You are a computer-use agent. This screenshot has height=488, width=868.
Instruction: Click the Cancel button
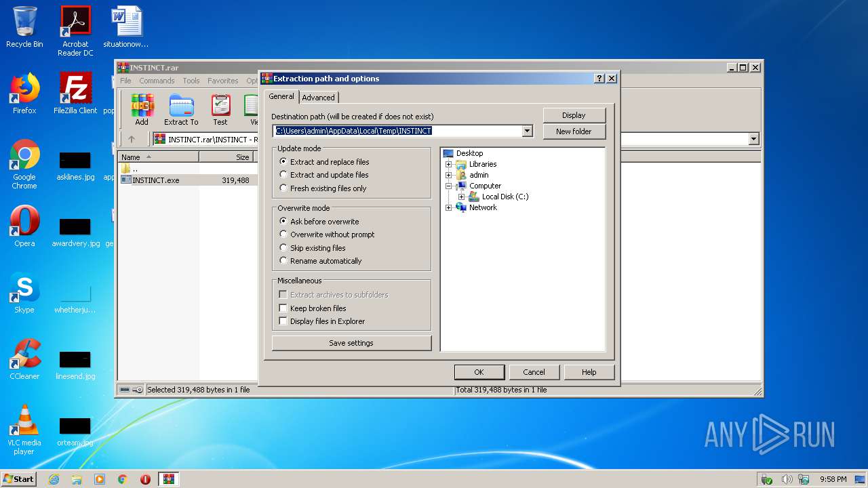[x=534, y=372]
